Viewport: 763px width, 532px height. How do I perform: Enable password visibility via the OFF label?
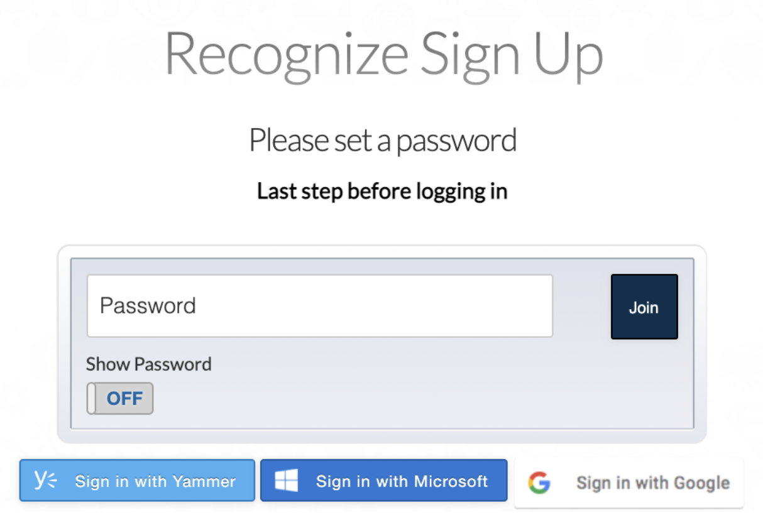click(124, 398)
